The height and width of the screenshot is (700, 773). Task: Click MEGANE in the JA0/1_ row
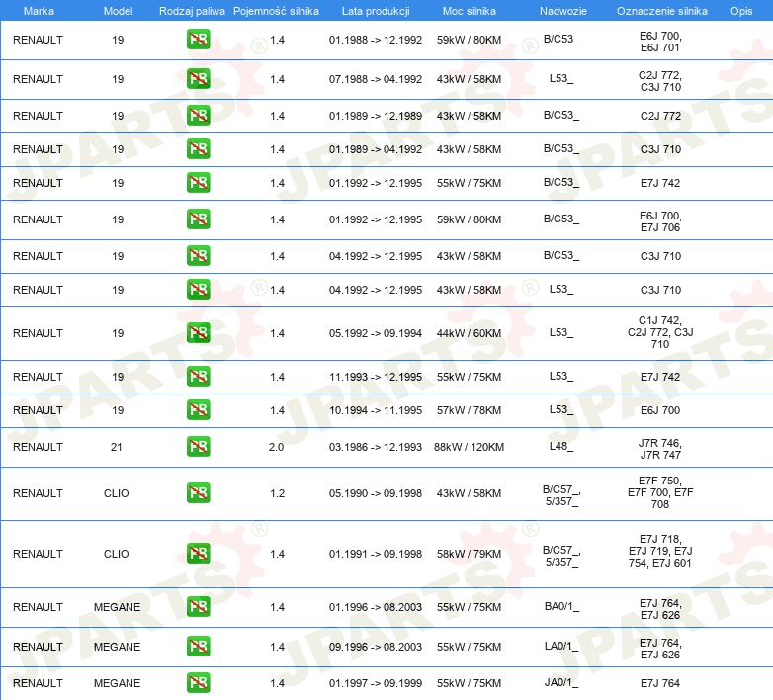(x=118, y=683)
